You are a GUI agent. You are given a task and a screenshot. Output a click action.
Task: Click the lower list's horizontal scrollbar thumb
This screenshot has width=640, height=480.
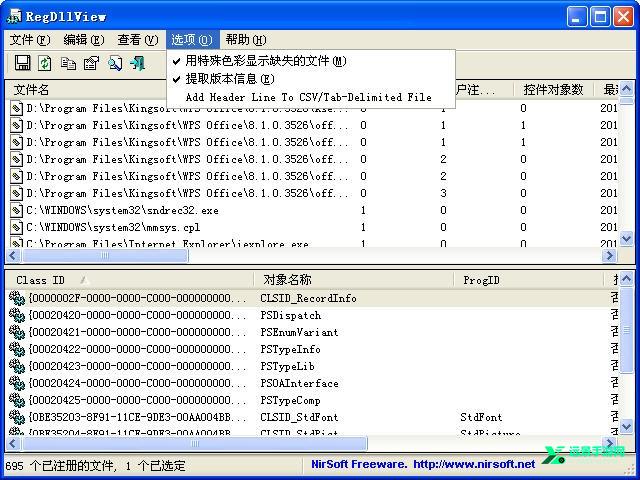(195, 443)
